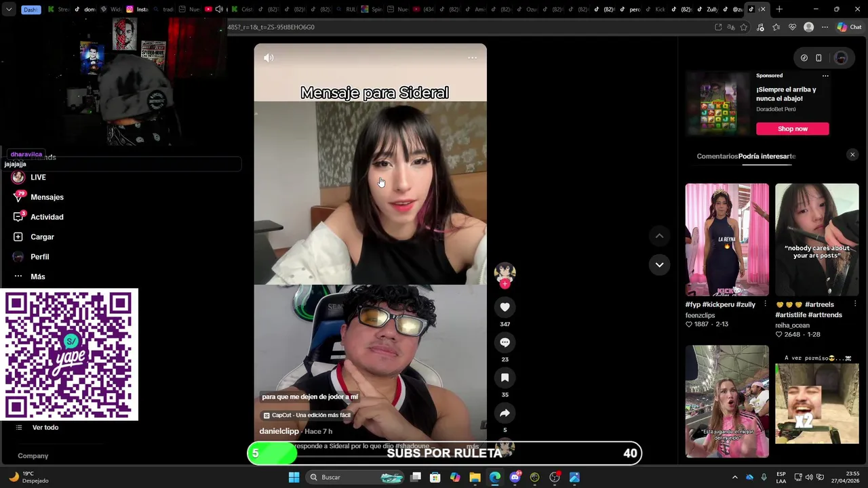Image resolution: width=868 pixels, height=488 pixels.
Task: Open the Windows Start menu
Action: (x=294, y=477)
